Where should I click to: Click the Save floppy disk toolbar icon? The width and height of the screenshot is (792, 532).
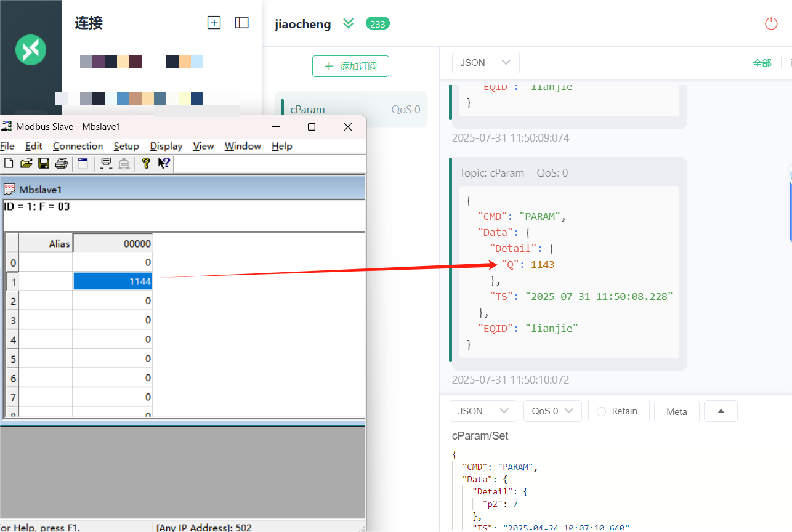(44, 163)
